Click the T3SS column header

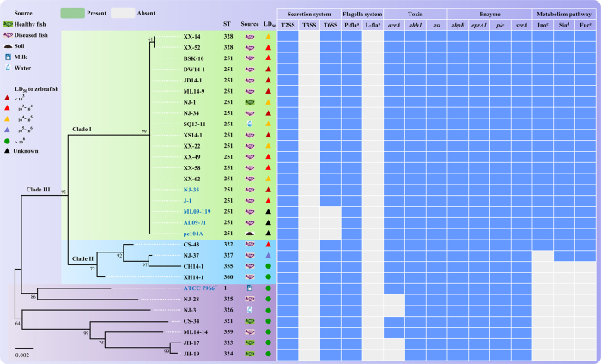point(309,25)
